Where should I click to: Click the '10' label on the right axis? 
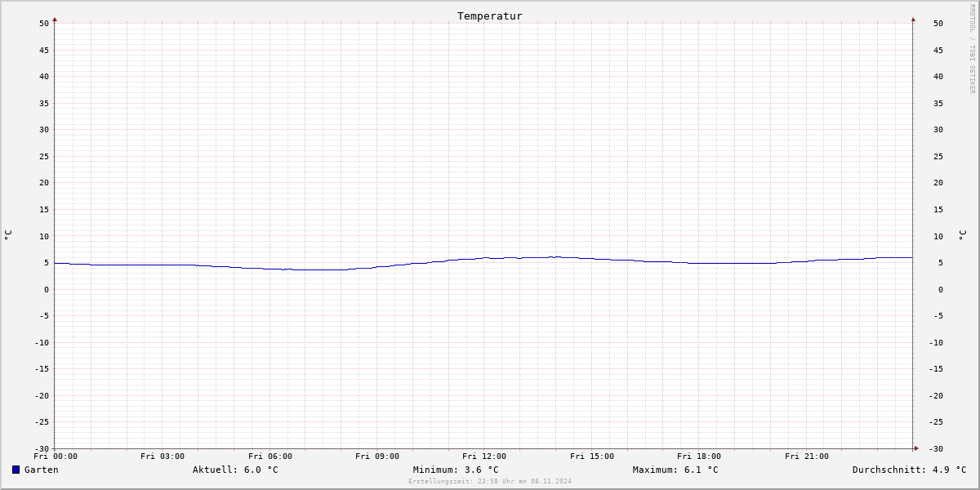click(x=938, y=236)
